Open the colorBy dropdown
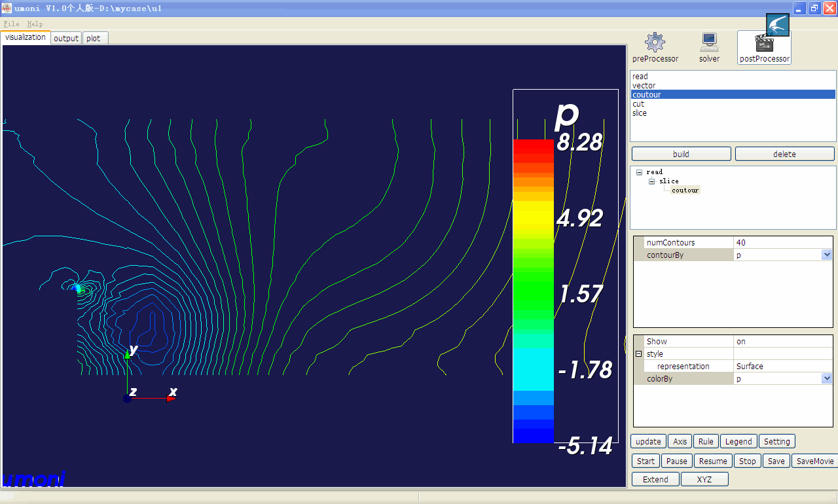 (x=826, y=379)
